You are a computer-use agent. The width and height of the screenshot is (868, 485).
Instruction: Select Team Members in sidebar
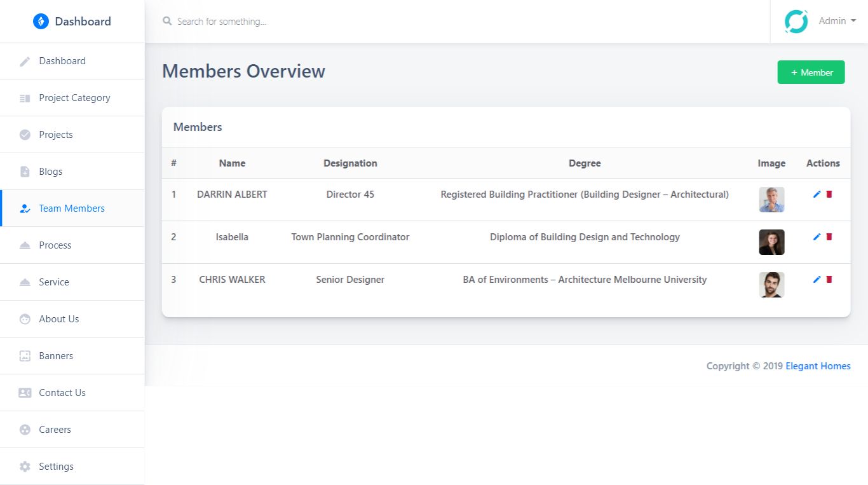point(72,208)
